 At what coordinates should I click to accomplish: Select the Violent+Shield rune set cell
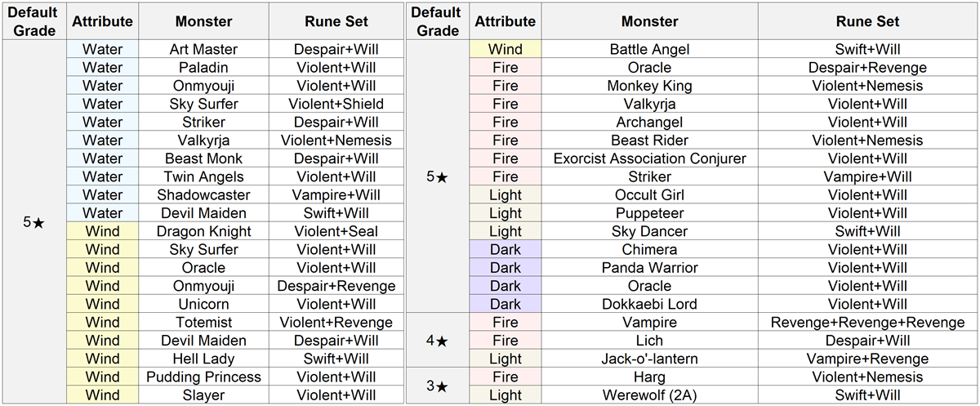coord(336,104)
